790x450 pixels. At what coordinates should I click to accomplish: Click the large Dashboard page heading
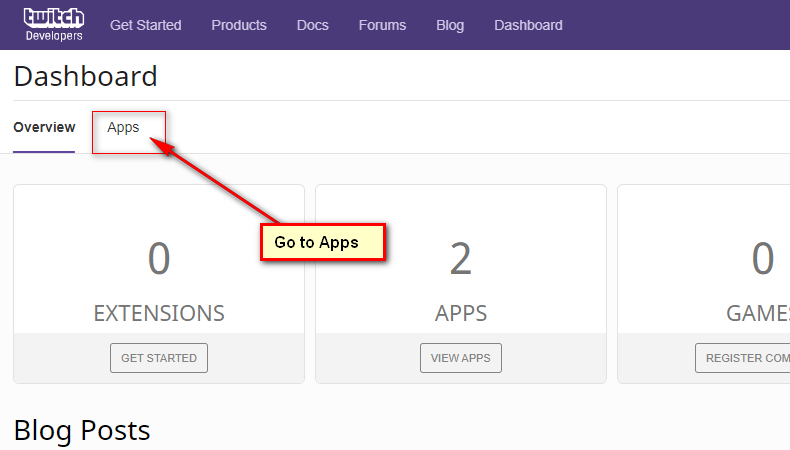[86, 76]
